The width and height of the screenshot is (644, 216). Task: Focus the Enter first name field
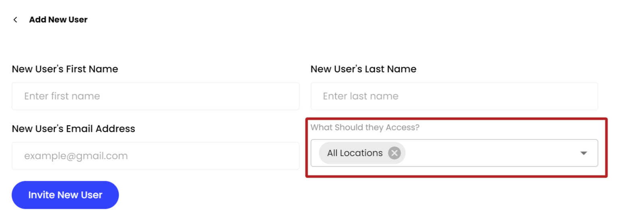155,96
